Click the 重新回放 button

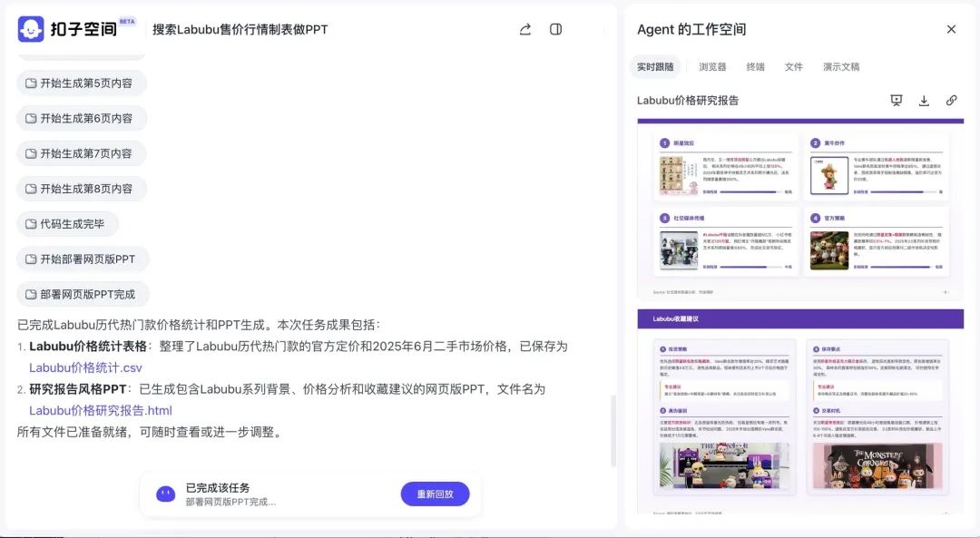(435, 494)
